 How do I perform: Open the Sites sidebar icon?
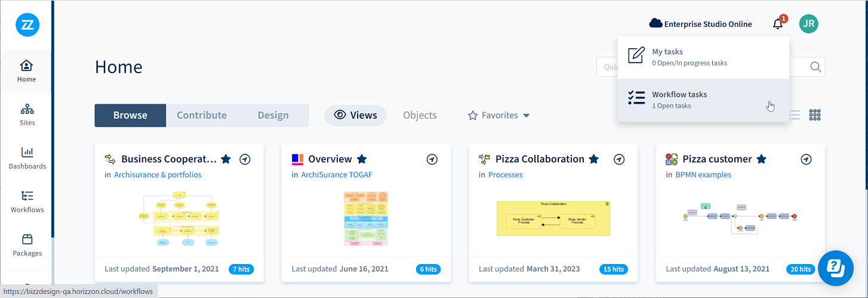pyautogui.click(x=27, y=114)
